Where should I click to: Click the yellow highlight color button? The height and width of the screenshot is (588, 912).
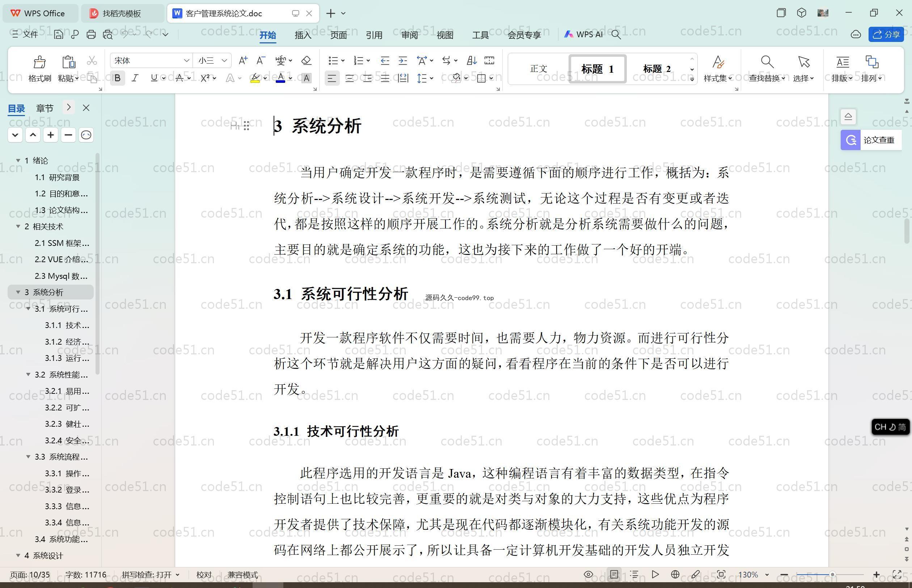pyautogui.click(x=255, y=78)
